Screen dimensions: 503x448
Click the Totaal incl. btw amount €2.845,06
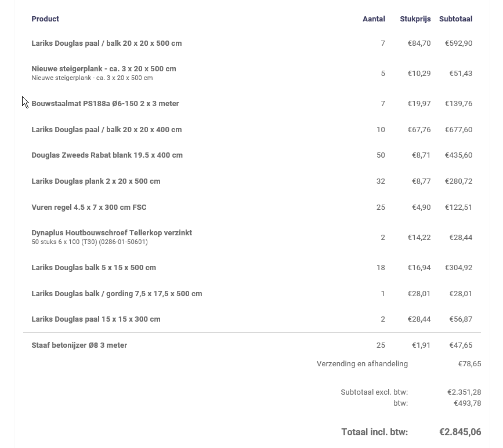pos(460,432)
